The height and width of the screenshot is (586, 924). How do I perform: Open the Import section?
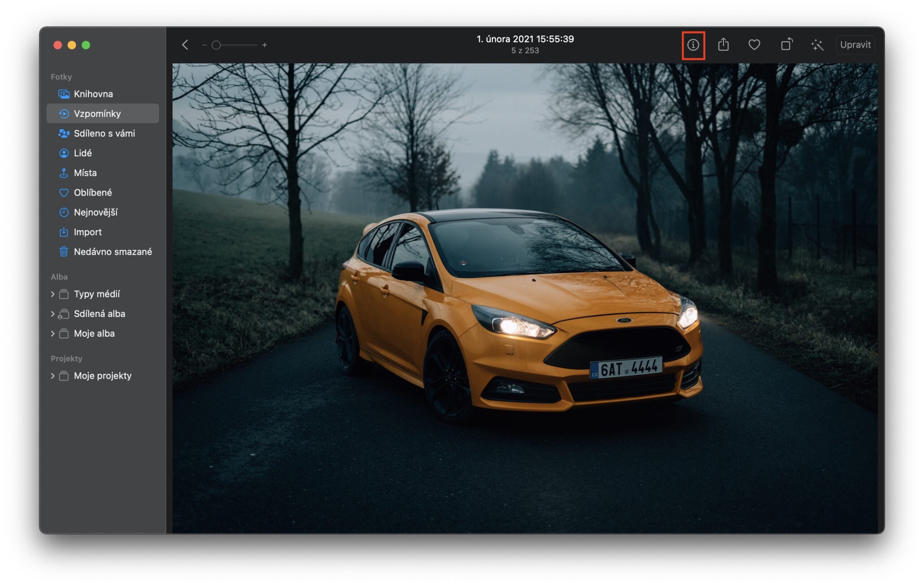tap(87, 232)
